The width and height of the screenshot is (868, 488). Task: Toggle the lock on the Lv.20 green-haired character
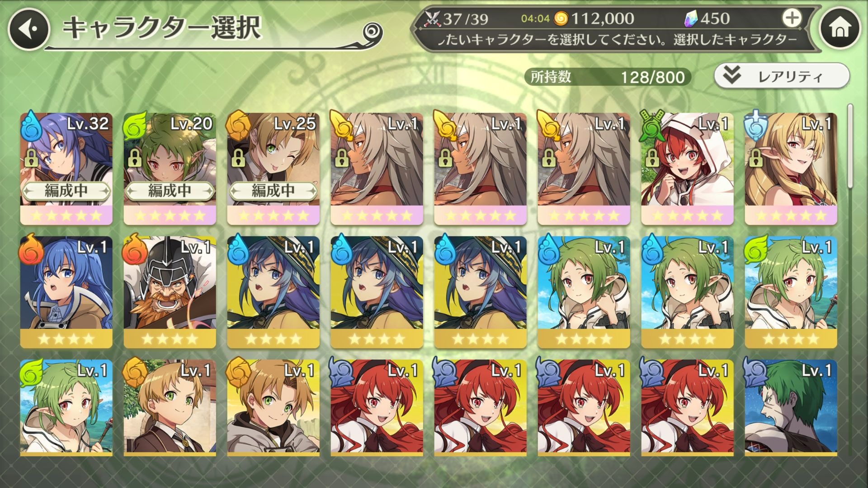point(134,159)
